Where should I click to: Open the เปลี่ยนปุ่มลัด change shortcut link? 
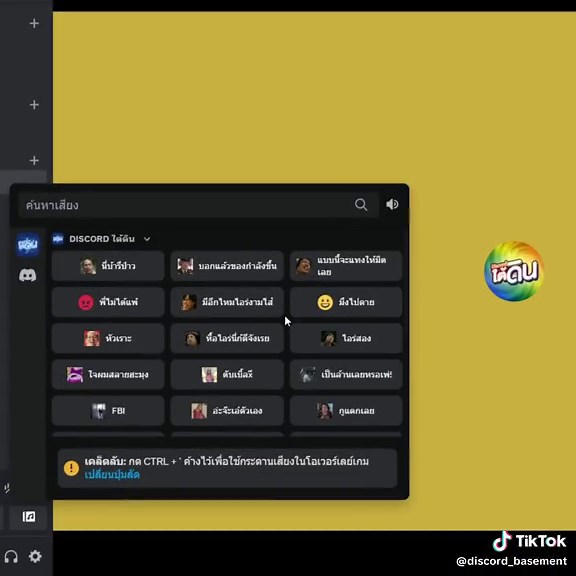(x=112, y=475)
